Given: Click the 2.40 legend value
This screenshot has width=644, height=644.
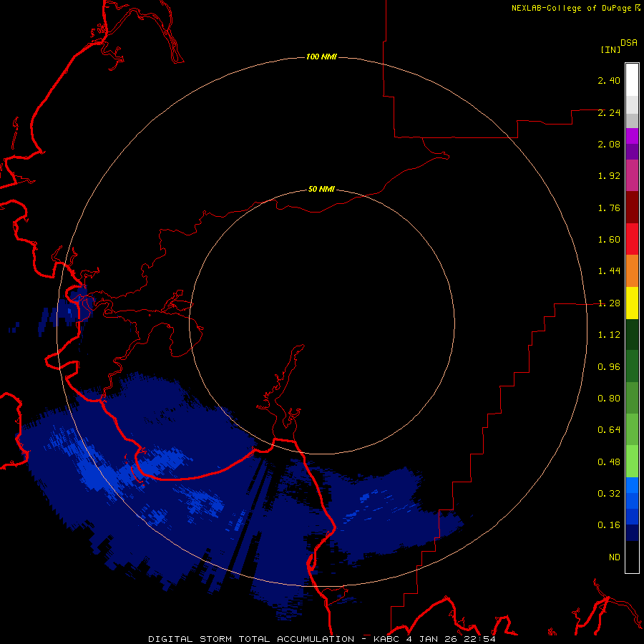Looking at the screenshot, I should pos(609,80).
